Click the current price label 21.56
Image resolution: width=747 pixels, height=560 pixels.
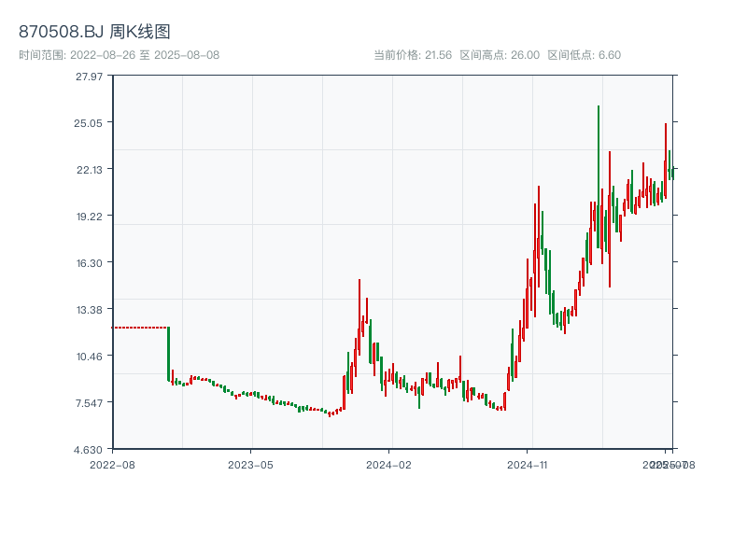[x=438, y=55]
